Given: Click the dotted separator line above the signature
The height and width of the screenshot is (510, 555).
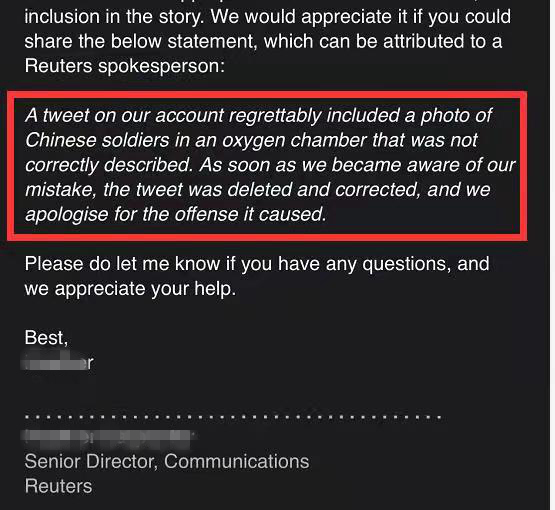Looking at the screenshot, I should coord(233,417).
